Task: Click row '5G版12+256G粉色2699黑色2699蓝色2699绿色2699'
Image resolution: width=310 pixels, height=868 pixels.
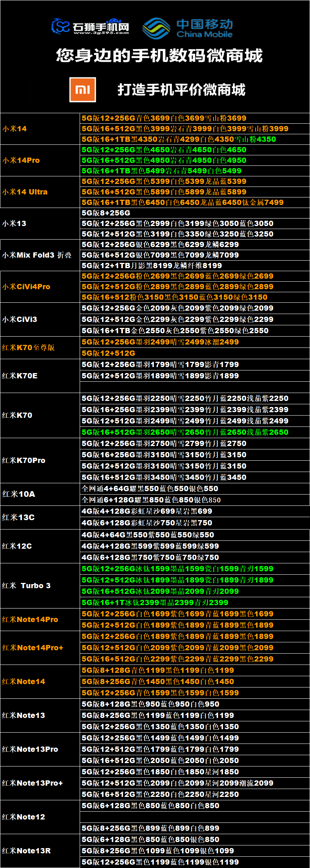Action: pyautogui.click(x=195, y=276)
